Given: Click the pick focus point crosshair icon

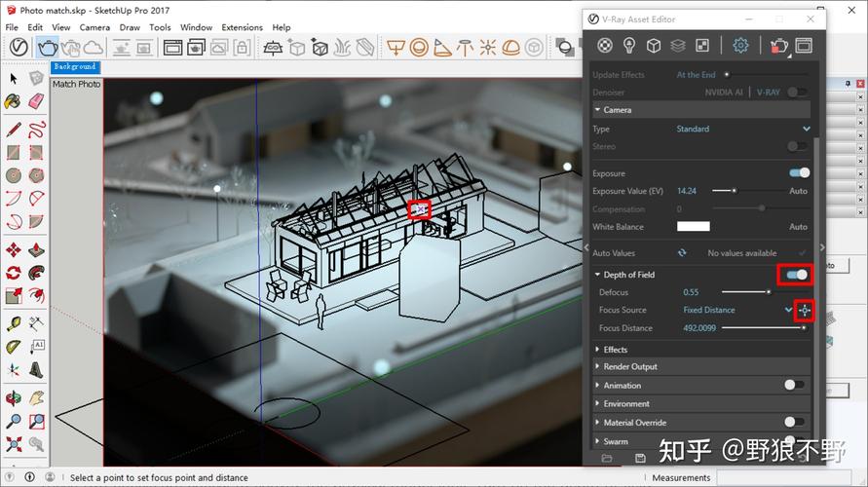Looking at the screenshot, I should pyautogui.click(x=805, y=310).
